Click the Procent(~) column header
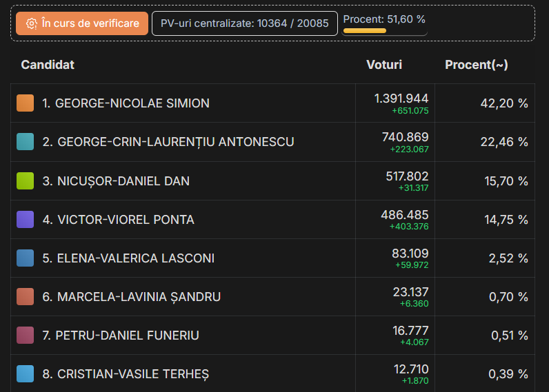 tap(477, 65)
